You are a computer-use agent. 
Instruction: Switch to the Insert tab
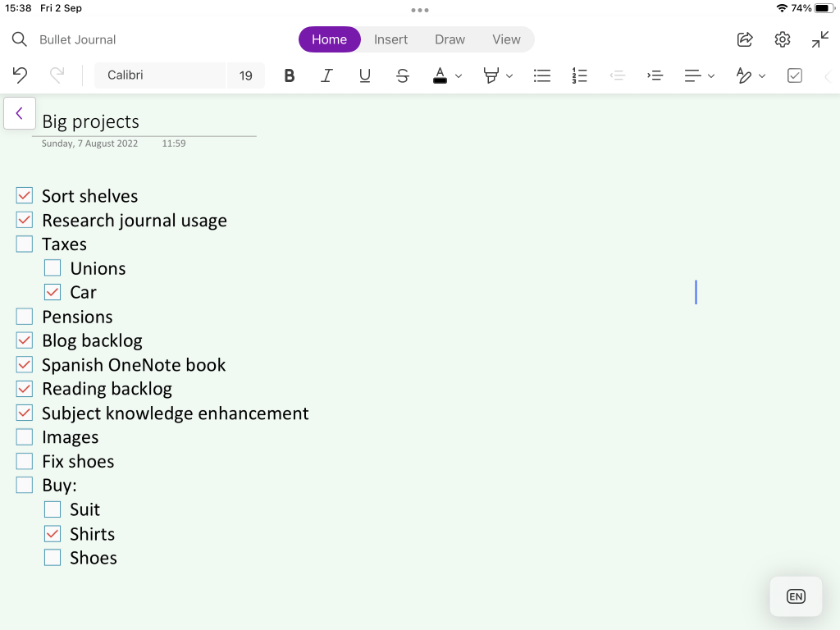click(x=390, y=39)
